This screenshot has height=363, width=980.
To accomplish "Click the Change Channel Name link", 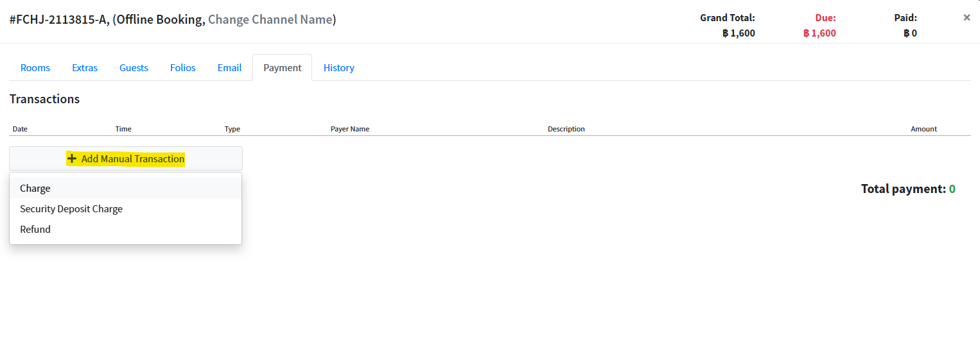I will tap(270, 20).
